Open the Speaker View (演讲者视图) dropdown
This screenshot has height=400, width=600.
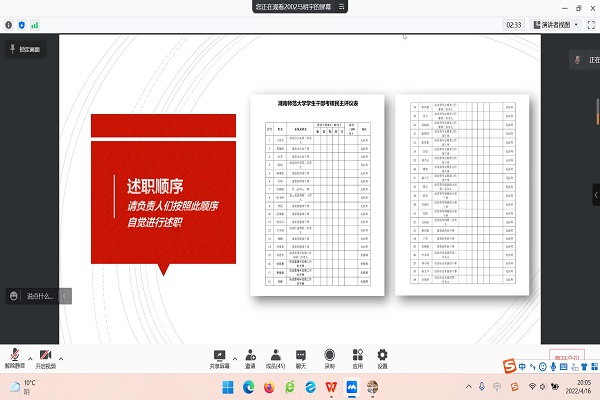(x=564, y=24)
